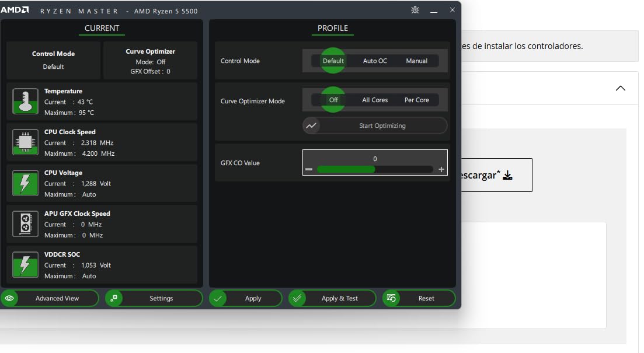The height and width of the screenshot is (353, 644).
Task: Select Default control mode
Action: pos(333,61)
